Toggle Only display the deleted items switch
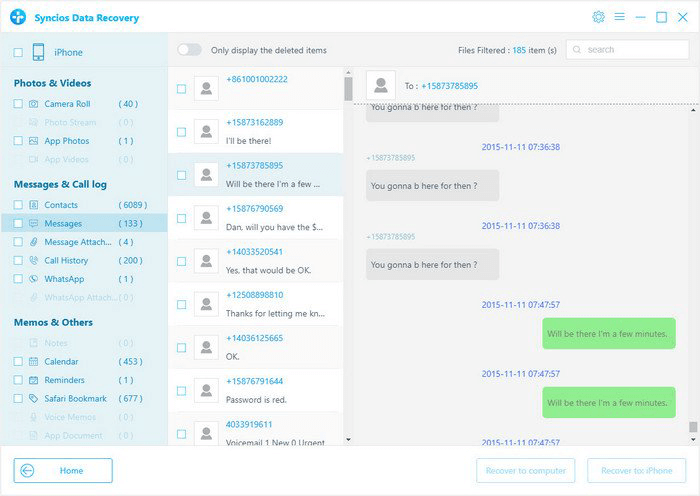 (189, 50)
